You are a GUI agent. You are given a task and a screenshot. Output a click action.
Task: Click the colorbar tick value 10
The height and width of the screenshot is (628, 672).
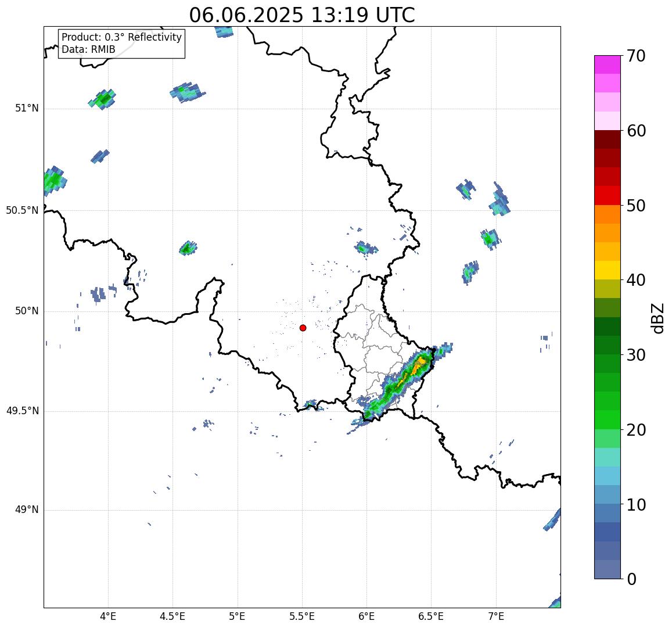(x=636, y=504)
